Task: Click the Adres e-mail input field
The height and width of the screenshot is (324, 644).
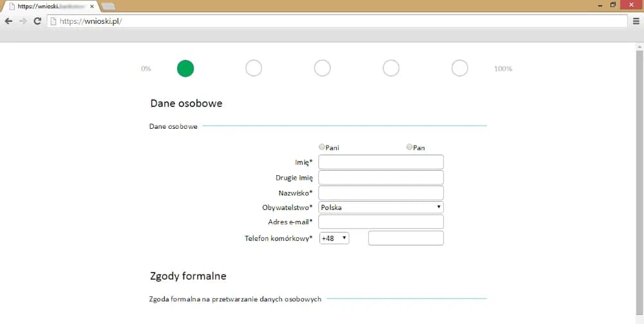Action: 381,222
